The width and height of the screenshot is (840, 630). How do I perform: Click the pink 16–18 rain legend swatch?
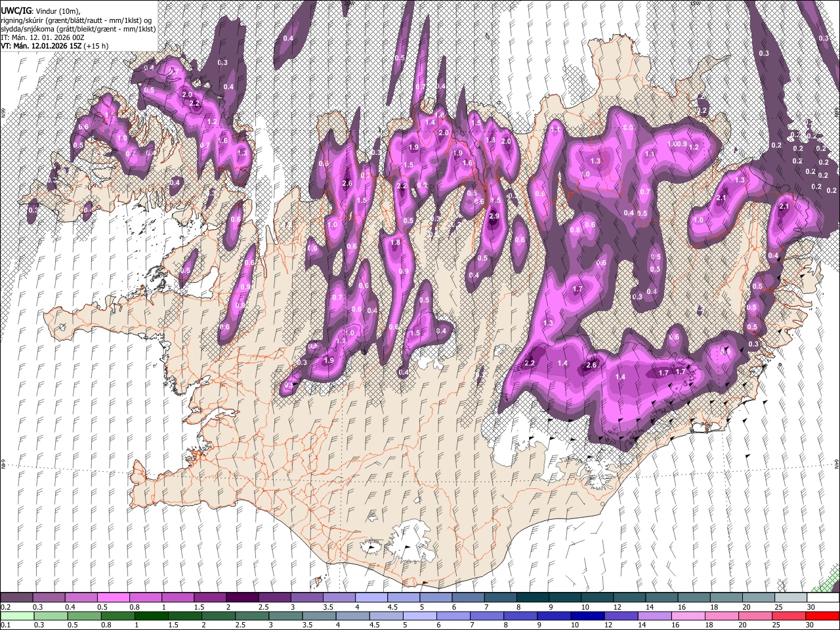(x=688, y=616)
